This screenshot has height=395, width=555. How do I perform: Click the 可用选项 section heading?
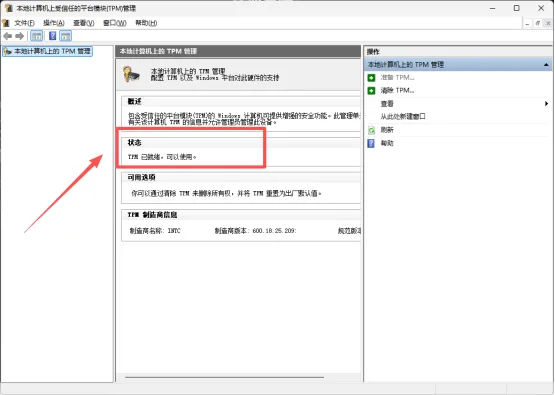click(x=142, y=178)
